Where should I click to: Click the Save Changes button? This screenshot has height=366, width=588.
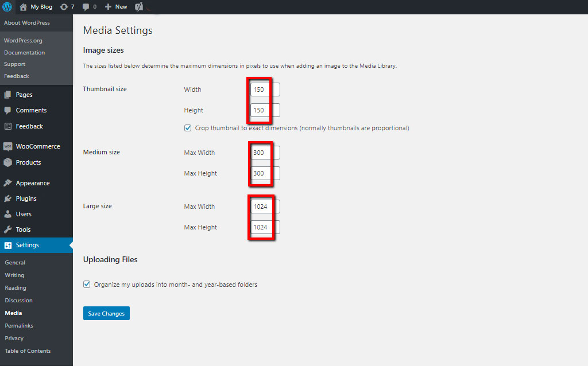[x=106, y=313]
